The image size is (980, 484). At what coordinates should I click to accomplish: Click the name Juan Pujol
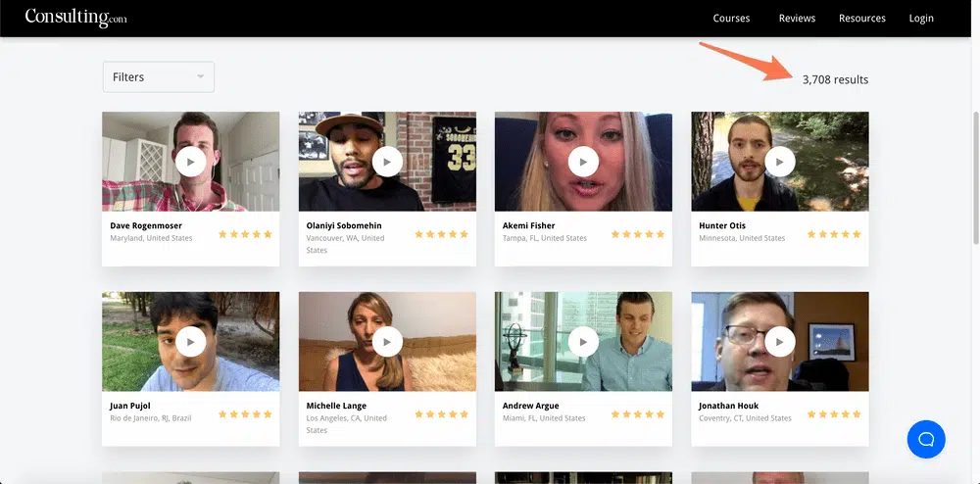click(x=130, y=406)
